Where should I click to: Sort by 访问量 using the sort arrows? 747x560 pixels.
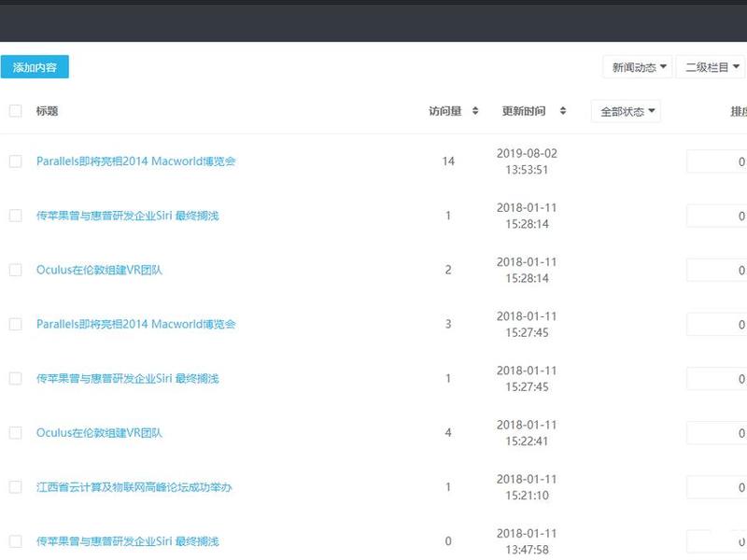(x=475, y=111)
